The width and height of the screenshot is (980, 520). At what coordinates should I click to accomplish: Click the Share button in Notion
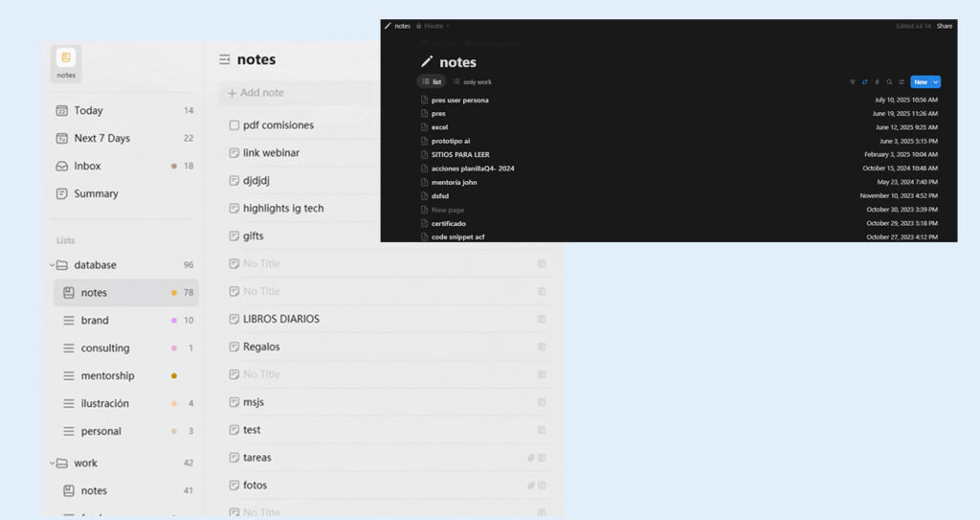coord(945,26)
